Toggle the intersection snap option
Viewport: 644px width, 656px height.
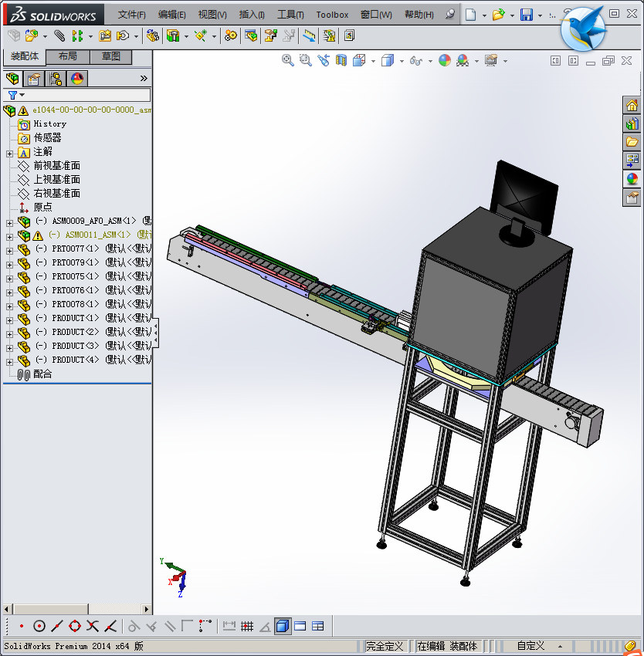(x=93, y=626)
